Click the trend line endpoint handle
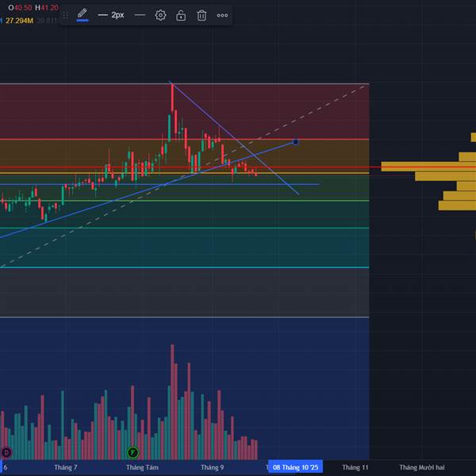Screen dimensions: 476x476 click(296, 142)
